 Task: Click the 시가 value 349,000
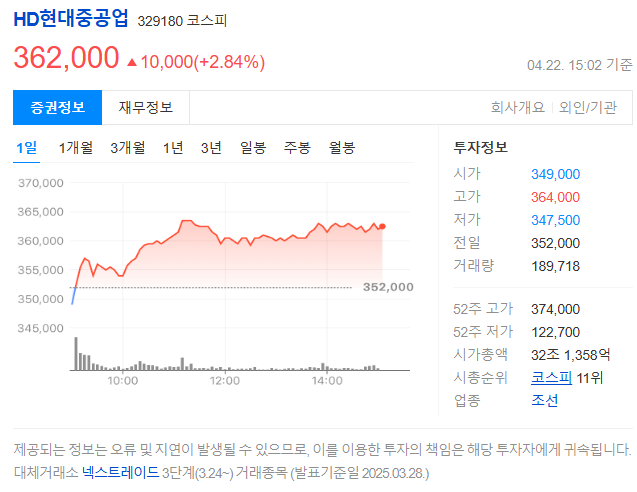tap(555, 174)
